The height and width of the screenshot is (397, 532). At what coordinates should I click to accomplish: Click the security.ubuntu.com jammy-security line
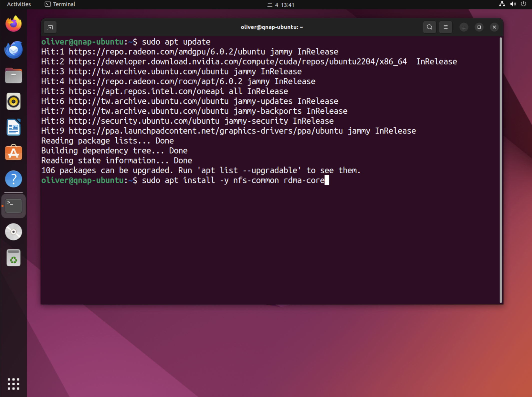click(x=187, y=121)
